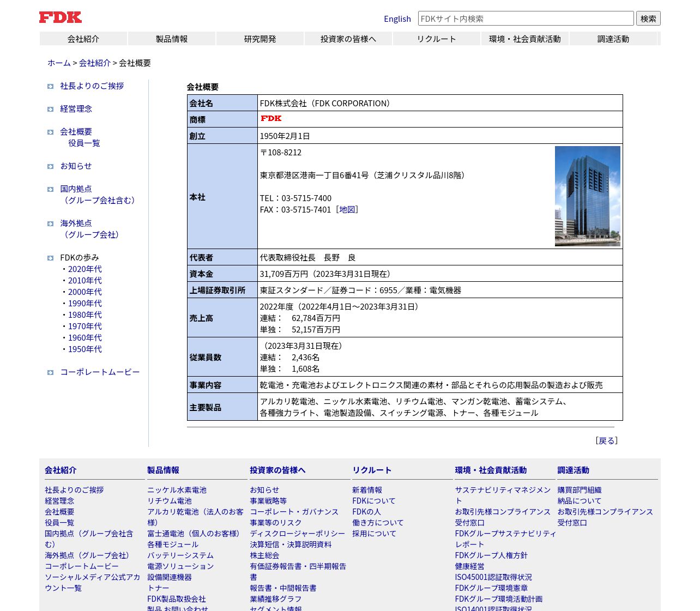Open the 2000年代 history page
This screenshot has height=611, width=700.
click(x=85, y=292)
